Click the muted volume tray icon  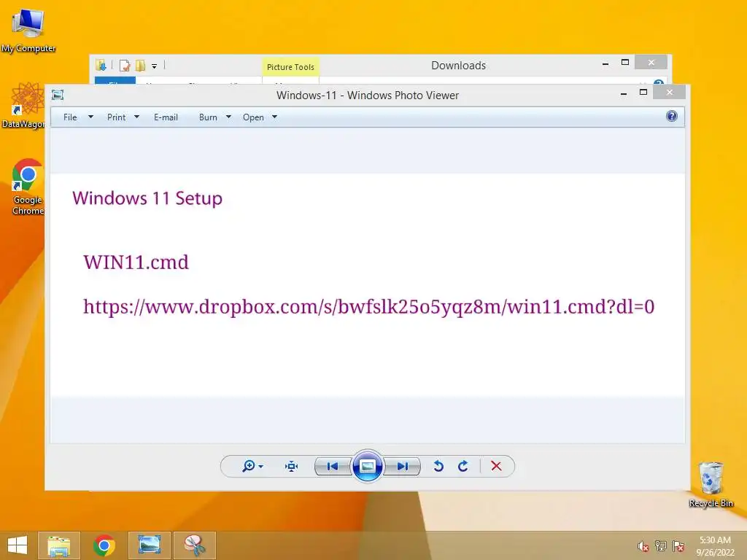(643, 546)
